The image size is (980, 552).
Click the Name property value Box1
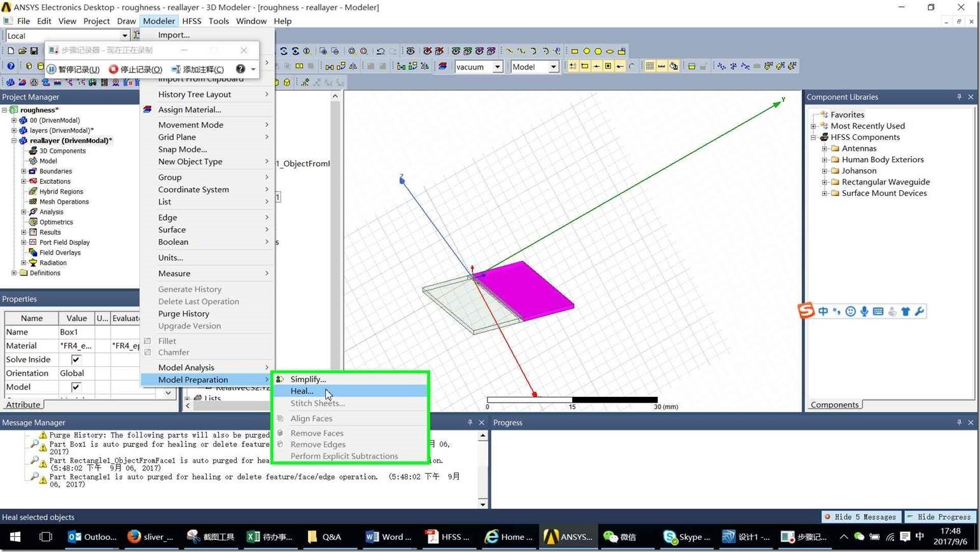click(x=76, y=332)
